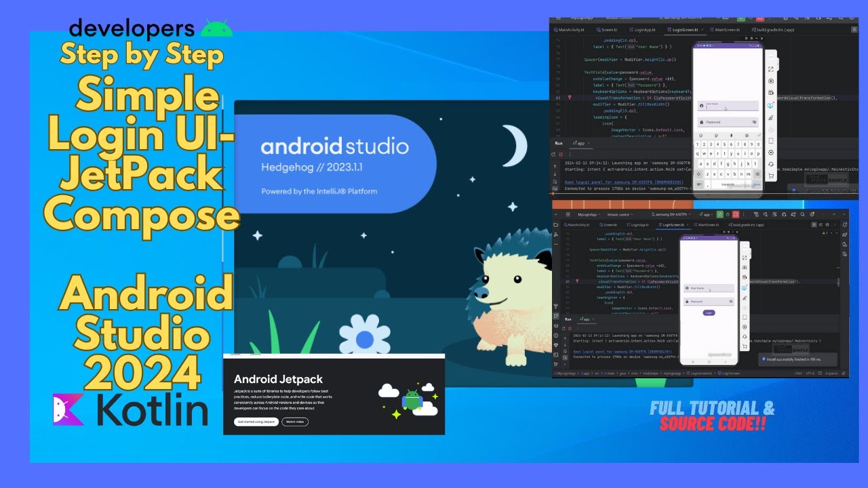Click User Name field on upper phone mirror

click(728, 106)
